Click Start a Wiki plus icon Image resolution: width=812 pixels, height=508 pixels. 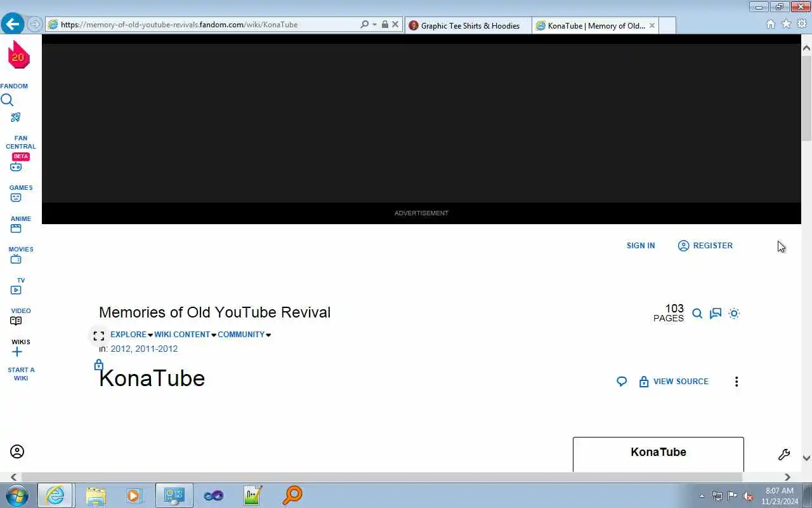click(x=17, y=352)
